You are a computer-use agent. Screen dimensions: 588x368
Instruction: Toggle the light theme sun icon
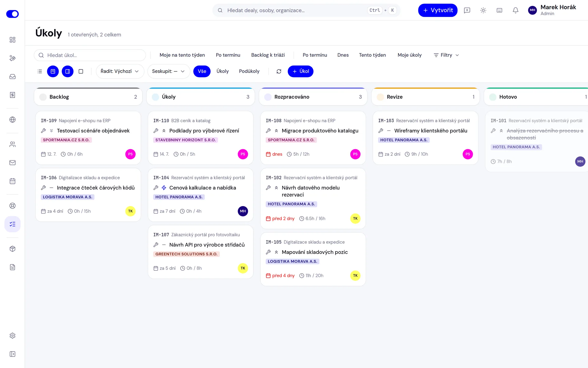[x=483, y=10]
